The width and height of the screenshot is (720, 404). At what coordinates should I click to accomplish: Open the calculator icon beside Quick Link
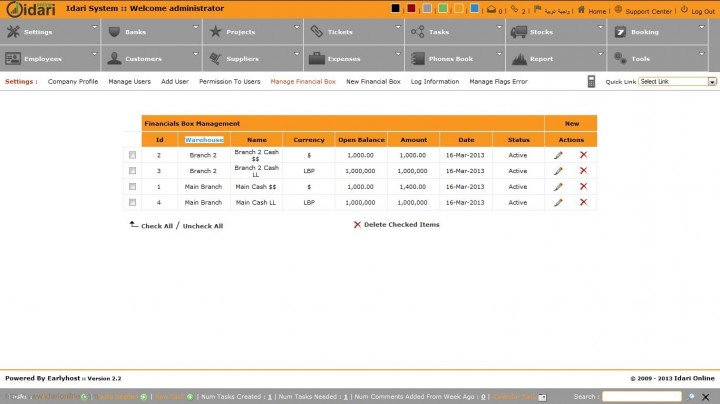pos(591,81)
